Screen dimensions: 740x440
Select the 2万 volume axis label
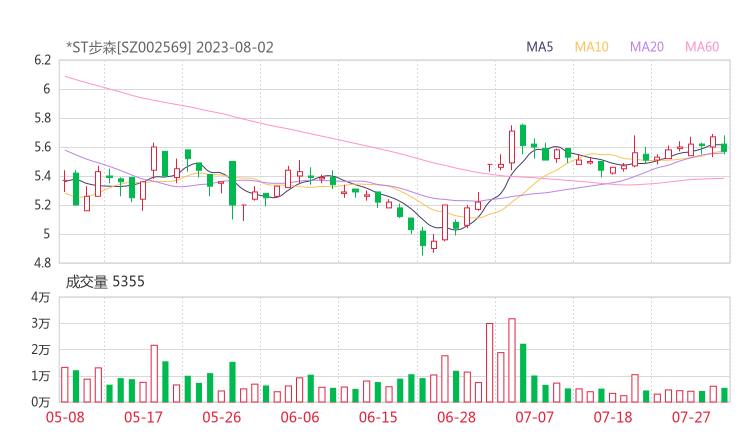click(x=41, y=350)
